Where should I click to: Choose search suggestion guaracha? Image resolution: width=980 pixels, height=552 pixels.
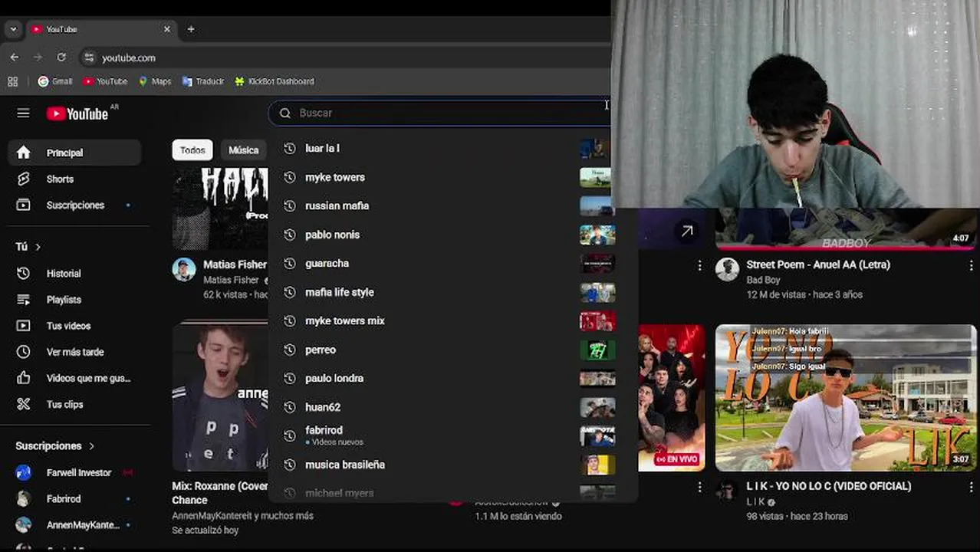(452, 263)
